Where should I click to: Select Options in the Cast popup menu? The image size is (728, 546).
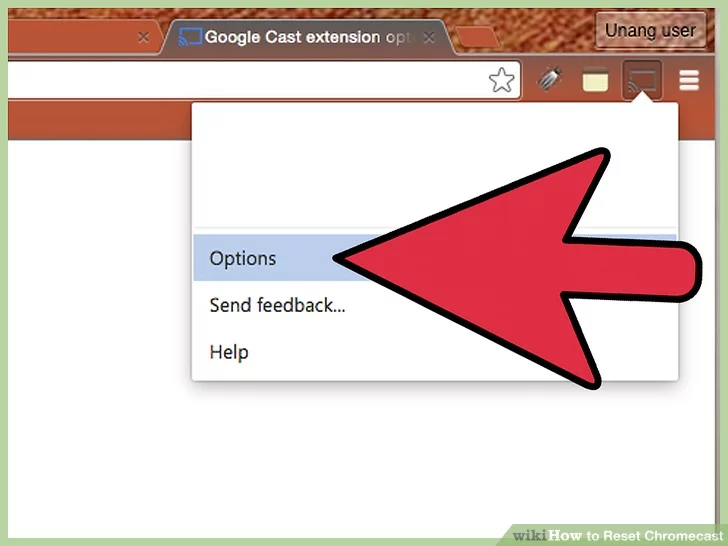tap(435, 258)
